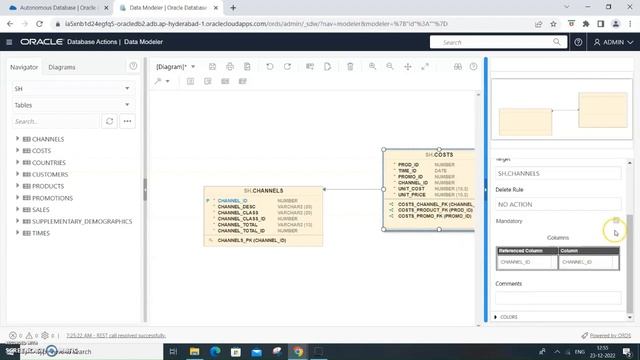Click the browser extensions puzzle icon
The image size is (640, 360).
coord(586,24)
